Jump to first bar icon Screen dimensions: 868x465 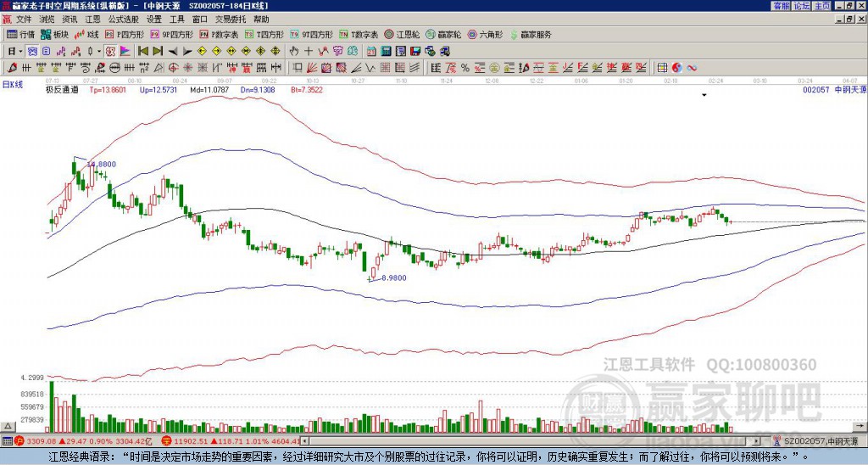coord(142,52)
